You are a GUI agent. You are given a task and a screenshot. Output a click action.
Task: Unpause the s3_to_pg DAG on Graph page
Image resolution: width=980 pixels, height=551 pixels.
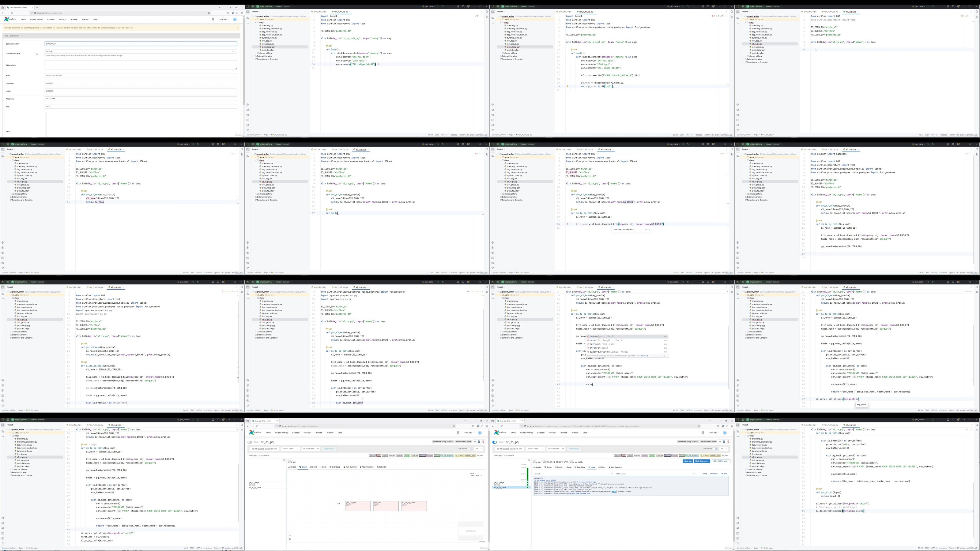pos(250,442)
